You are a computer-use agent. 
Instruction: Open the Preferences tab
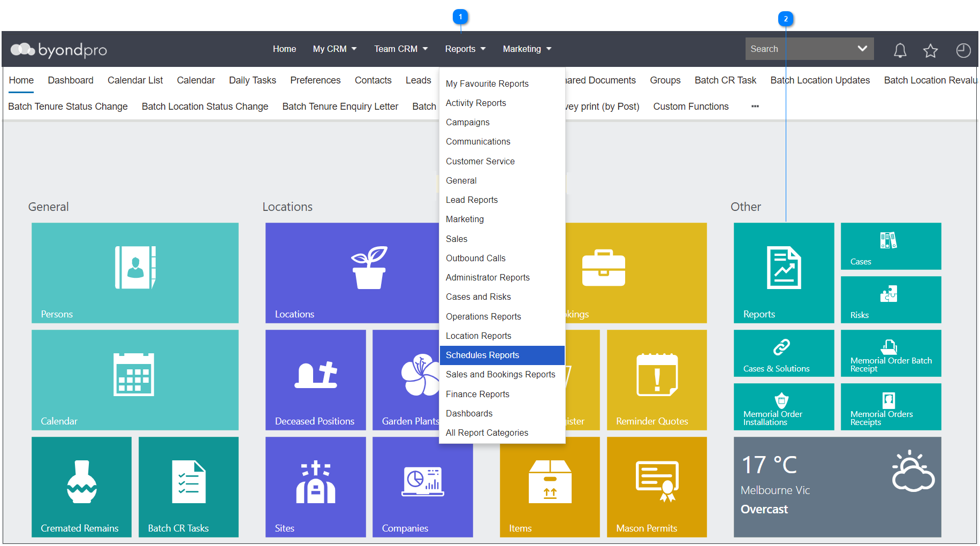(315, 80)
